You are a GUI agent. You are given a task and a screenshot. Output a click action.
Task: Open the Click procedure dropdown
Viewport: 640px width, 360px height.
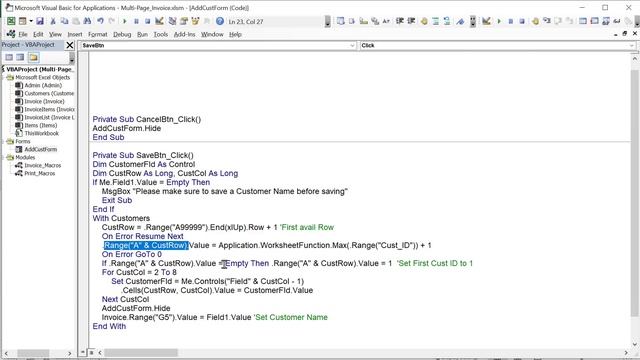pyautogui.click(x=631, y=45)
